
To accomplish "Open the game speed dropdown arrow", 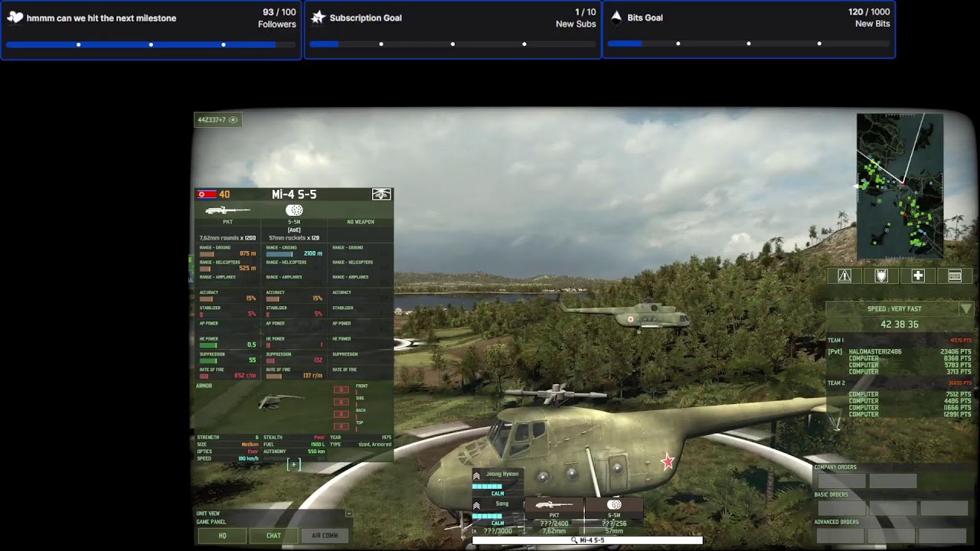I will coord(965,309).
